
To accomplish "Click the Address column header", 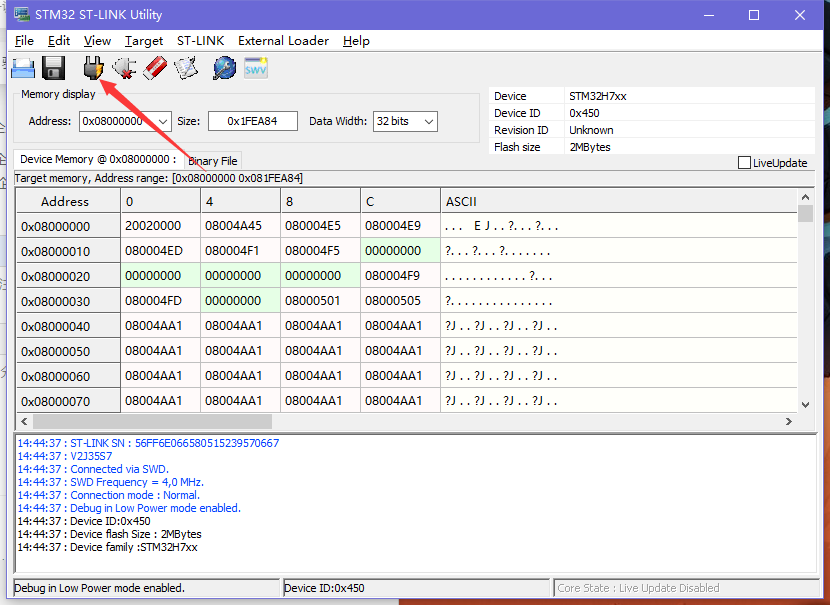I will pyautogui.click(x=68, y=201).
